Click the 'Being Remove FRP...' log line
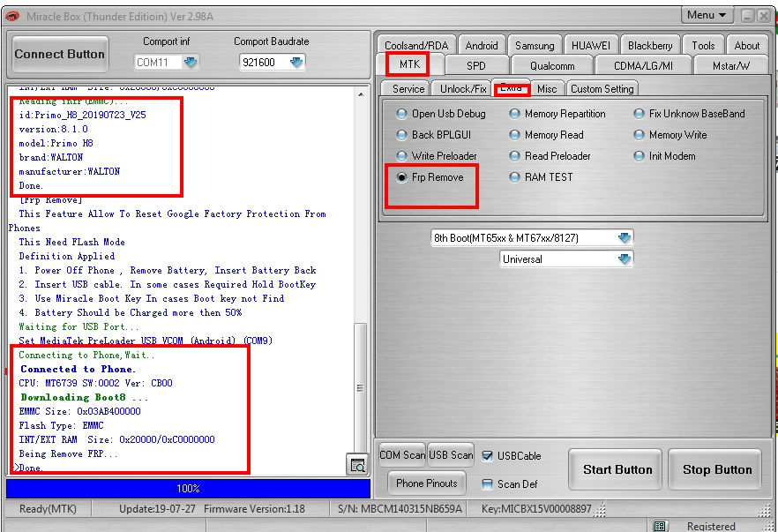 68,454
